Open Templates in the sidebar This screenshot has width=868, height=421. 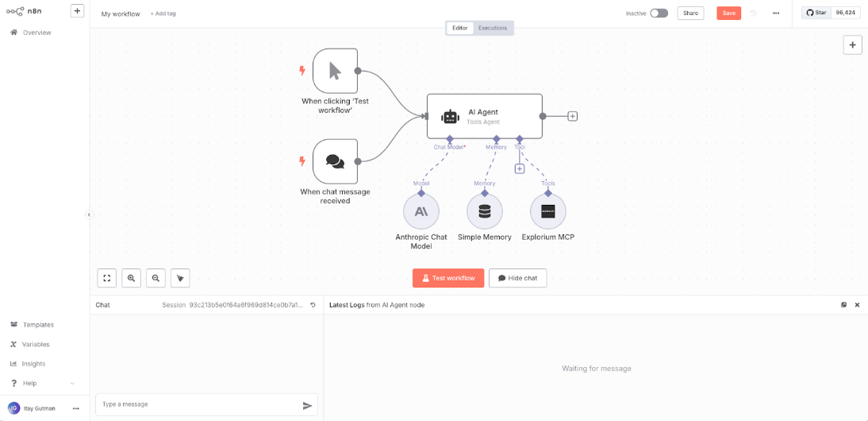coord(32,325)
